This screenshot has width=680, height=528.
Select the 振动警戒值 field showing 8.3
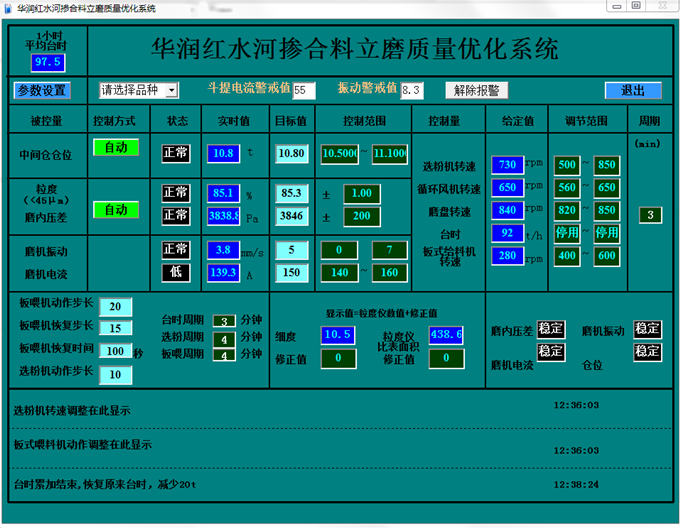tap(412, 91)
